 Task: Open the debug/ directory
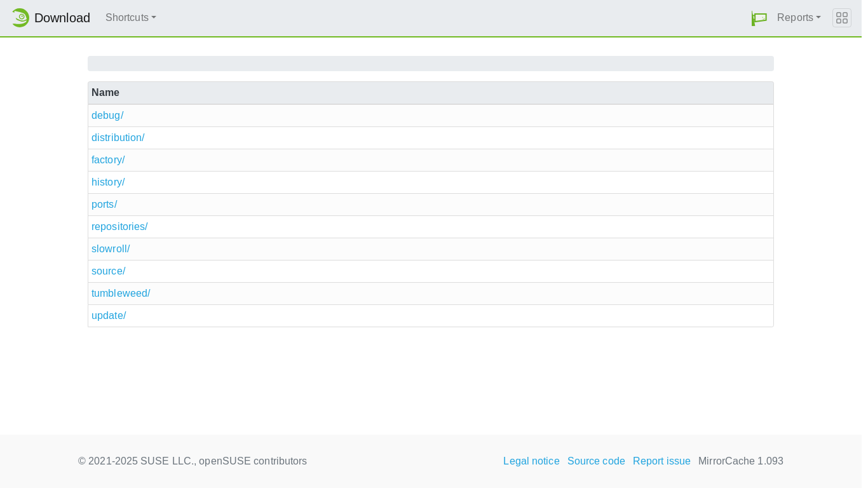point(107,116)
